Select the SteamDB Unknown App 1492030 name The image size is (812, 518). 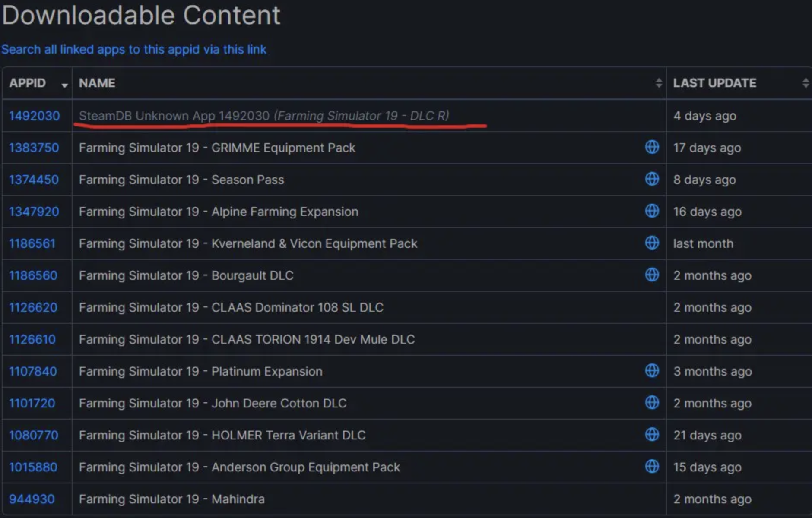[x=264, y=116]
